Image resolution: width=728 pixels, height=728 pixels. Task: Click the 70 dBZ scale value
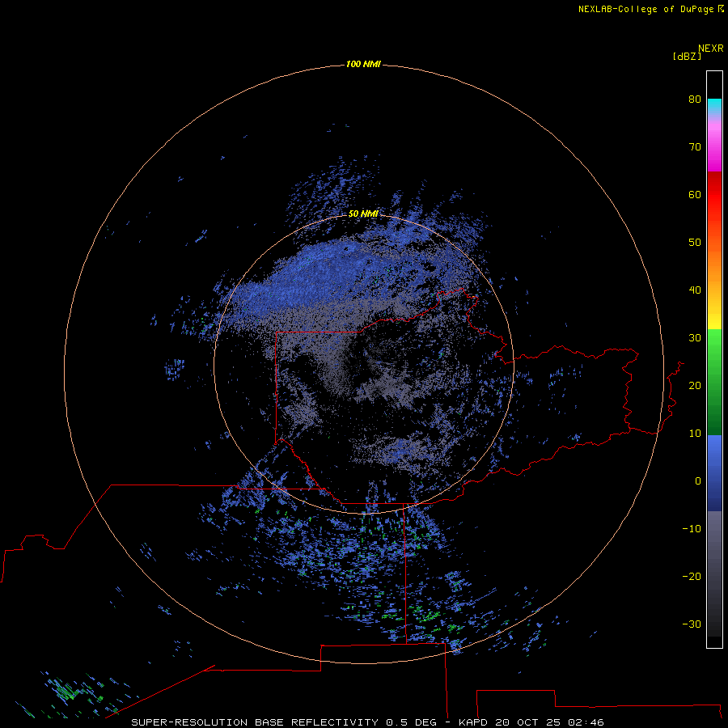[x=695, y=146]
